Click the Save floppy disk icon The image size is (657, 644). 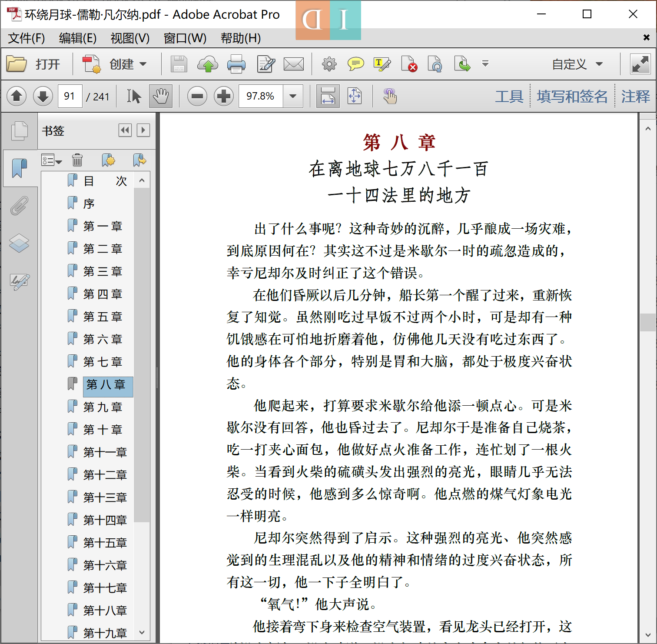click(x=179, y=64)
